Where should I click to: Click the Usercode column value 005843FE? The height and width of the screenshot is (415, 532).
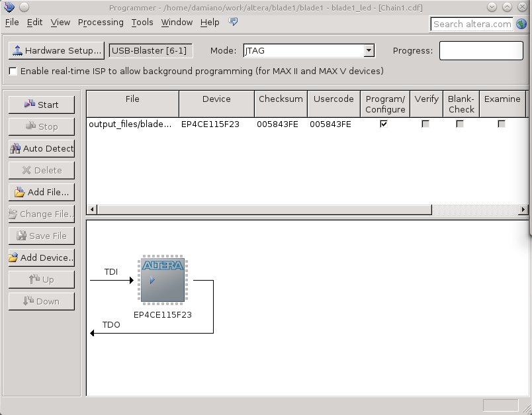[x=330, y=124]
